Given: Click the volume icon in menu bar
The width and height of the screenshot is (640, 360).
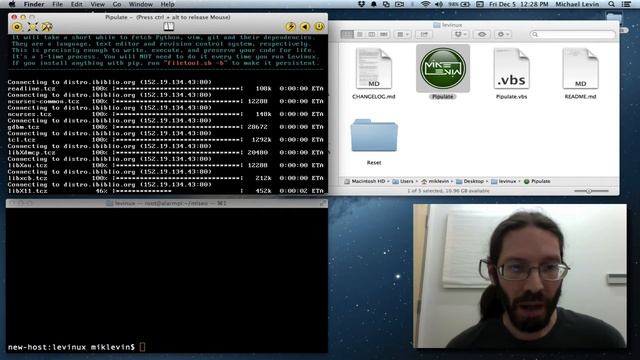Looking at the screenshot, I should [438, 4].
